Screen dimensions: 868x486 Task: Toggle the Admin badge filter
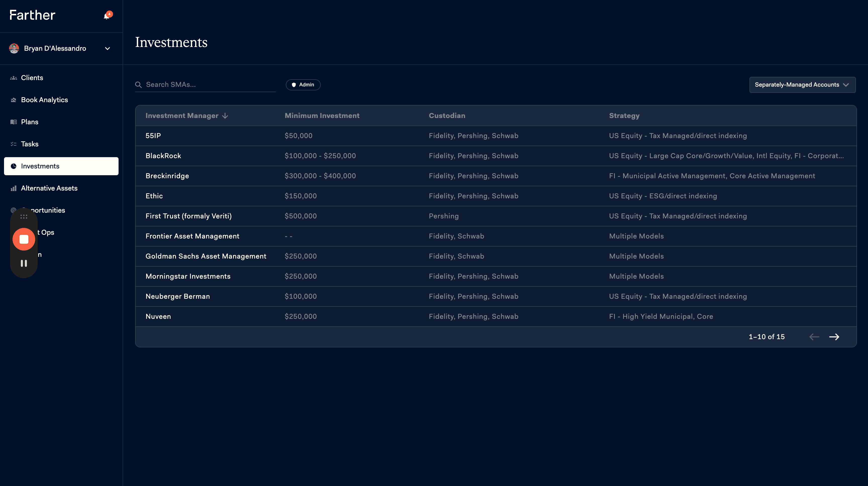coord(303,85)
